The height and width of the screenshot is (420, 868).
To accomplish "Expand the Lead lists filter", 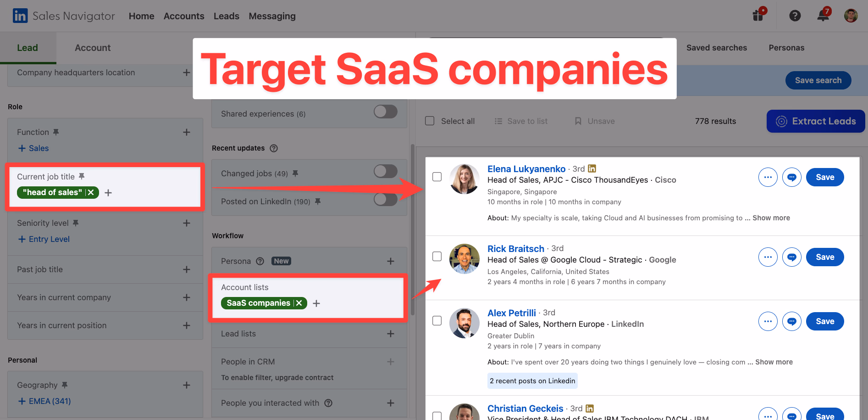I will pos(391,334).
